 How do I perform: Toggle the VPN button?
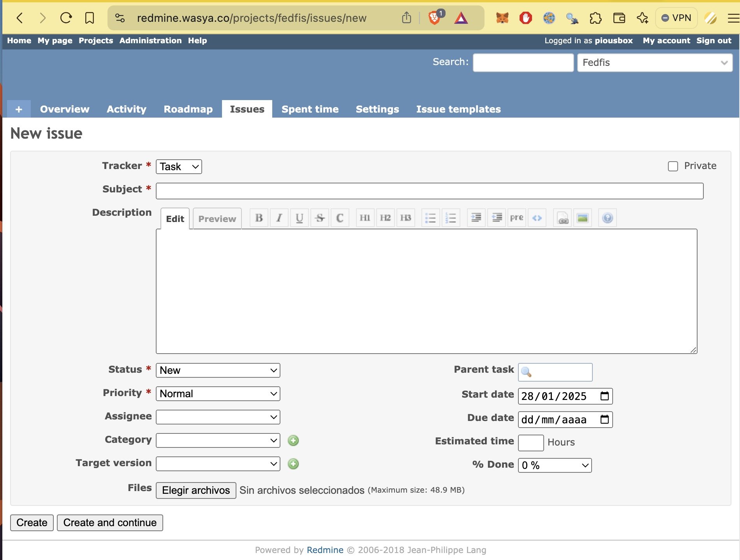click(x=677, y=18)
